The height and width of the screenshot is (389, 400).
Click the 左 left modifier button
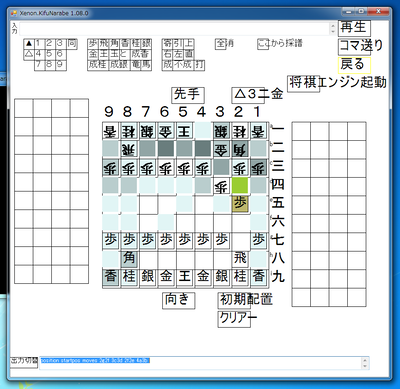click(178, 54)
